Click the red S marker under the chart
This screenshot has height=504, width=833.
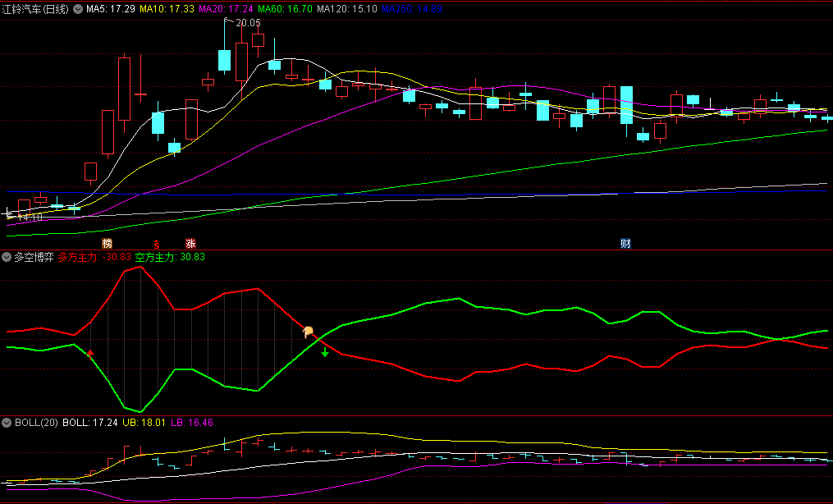pos(157,244)
